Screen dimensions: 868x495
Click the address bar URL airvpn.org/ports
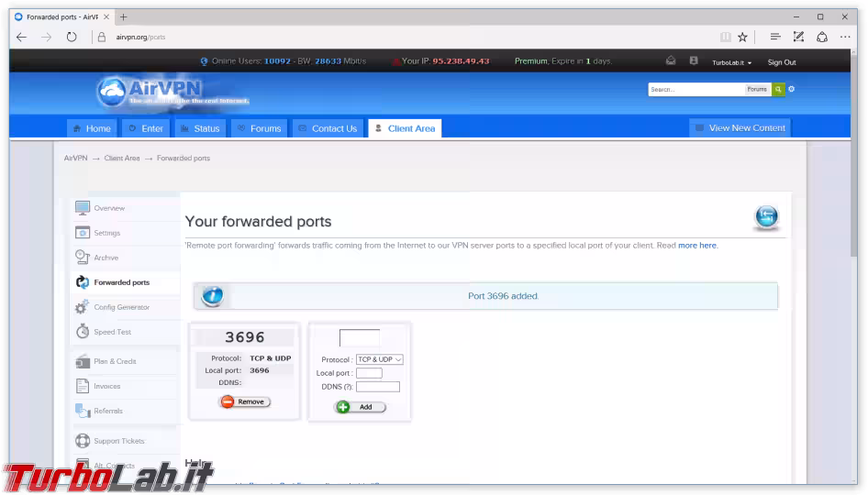tap(140, 37)
